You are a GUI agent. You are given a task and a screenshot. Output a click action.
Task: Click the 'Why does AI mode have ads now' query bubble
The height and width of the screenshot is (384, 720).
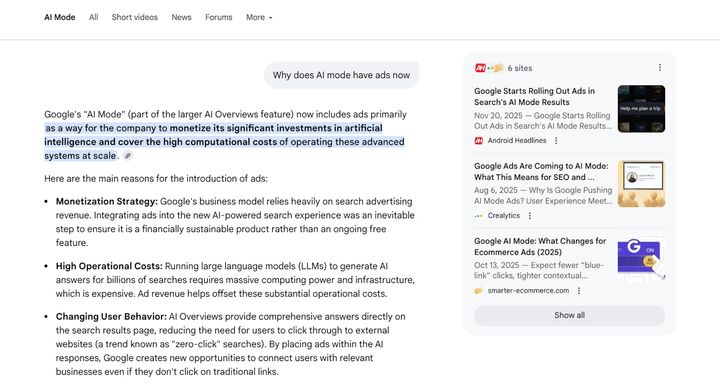pyautogui.click(x=341, y=75)
